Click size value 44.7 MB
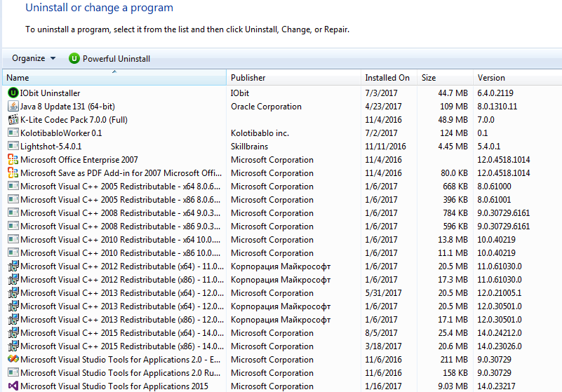The image size is (562, 392). tap(453, 93)
